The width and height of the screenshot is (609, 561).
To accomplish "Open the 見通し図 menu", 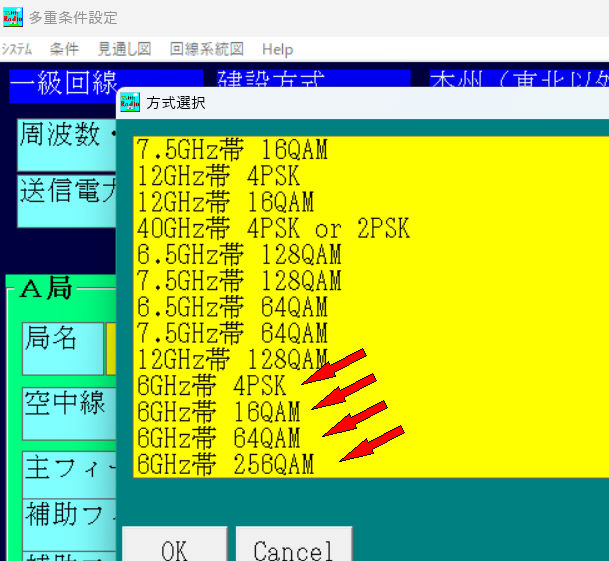I will click(124, 49).
